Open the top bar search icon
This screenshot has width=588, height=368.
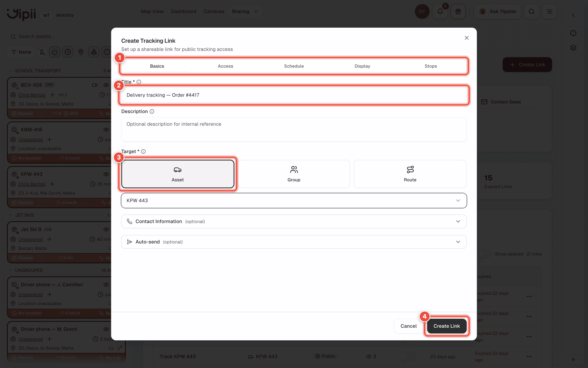coord(531,11)
